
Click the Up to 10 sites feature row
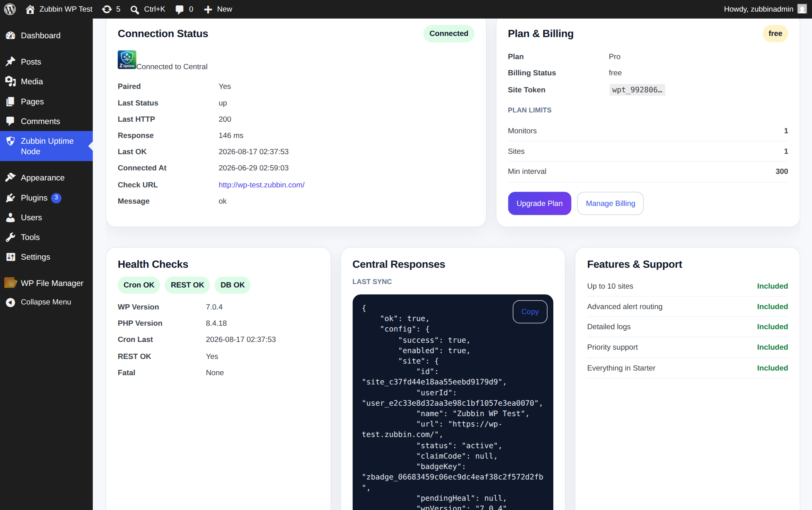687,286
